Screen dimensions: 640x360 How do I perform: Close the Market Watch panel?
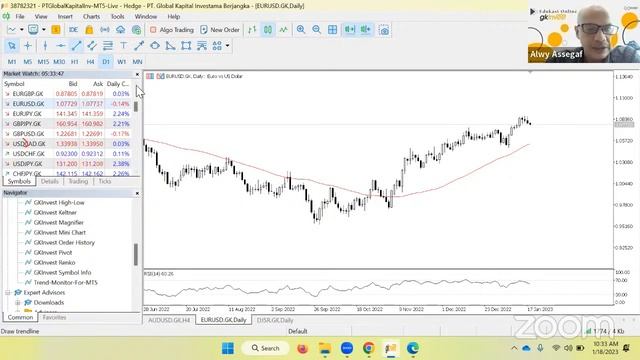[x=137, y=74]
